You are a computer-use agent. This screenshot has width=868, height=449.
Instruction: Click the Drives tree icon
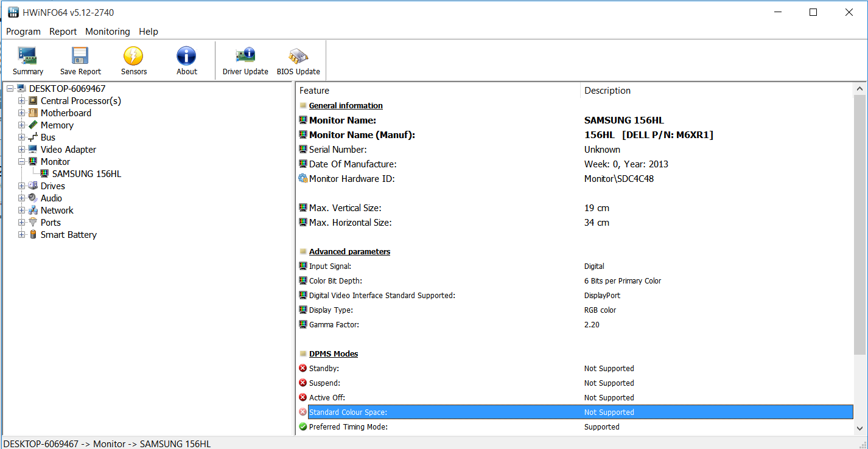click(x=33, y=186)
